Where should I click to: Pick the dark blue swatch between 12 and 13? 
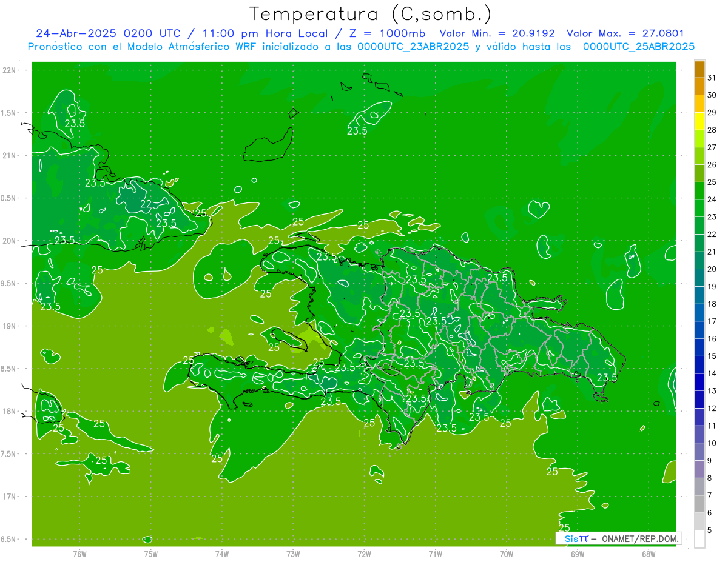coord(699,400)
